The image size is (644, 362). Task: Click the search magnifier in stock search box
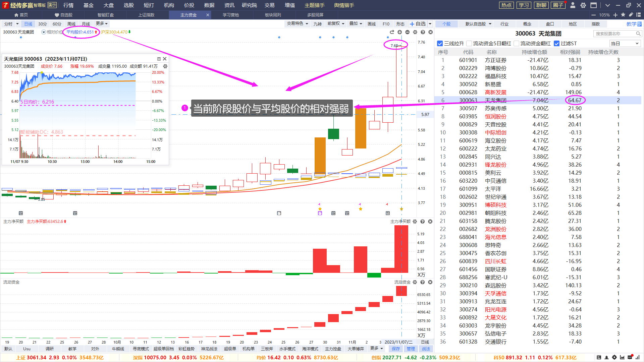(638, 34)
